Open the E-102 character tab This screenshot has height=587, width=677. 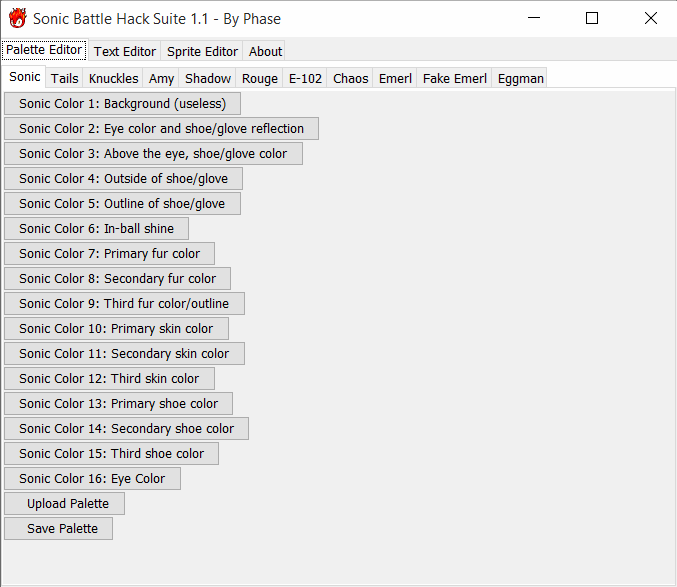(305, 78)
